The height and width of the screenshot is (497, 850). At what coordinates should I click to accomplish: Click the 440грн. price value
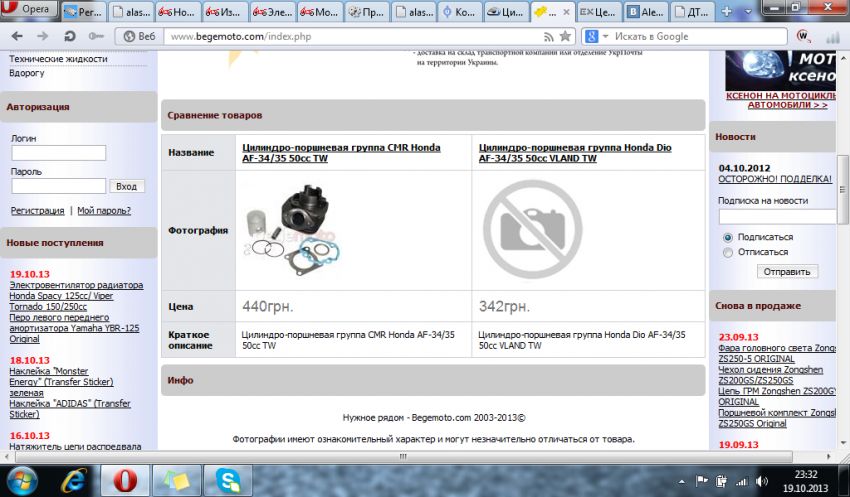coord(267,307)
